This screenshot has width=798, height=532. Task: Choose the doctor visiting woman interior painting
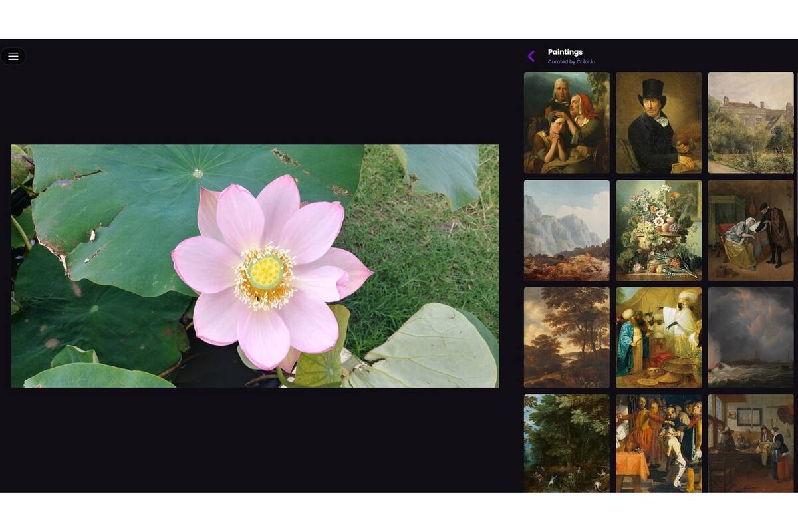[751, 230]
